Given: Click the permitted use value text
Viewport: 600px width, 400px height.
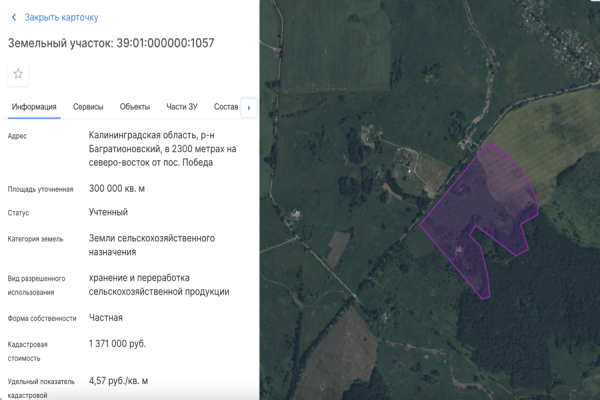Looking at the screenshot, I should pyautogui.click(x=158, y=284).
